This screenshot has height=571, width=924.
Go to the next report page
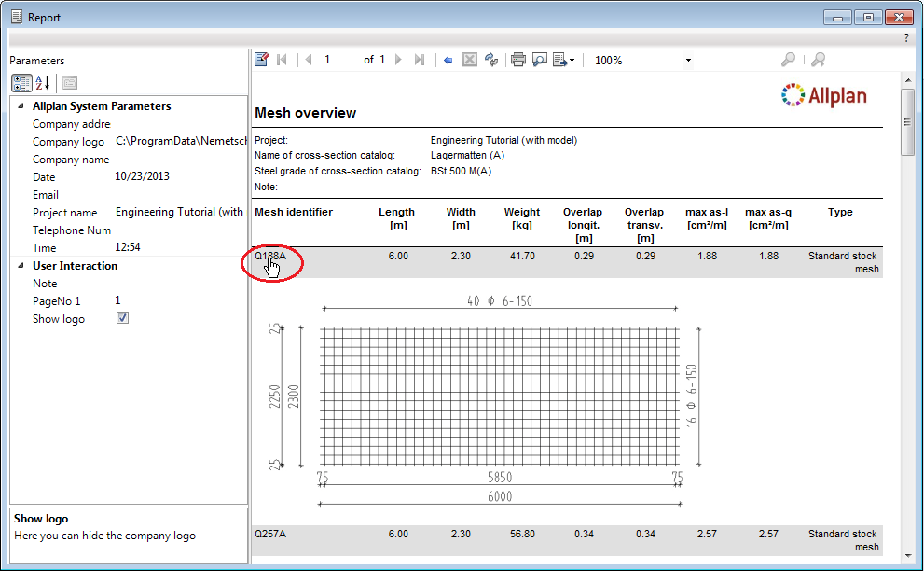tap(399, 60)
